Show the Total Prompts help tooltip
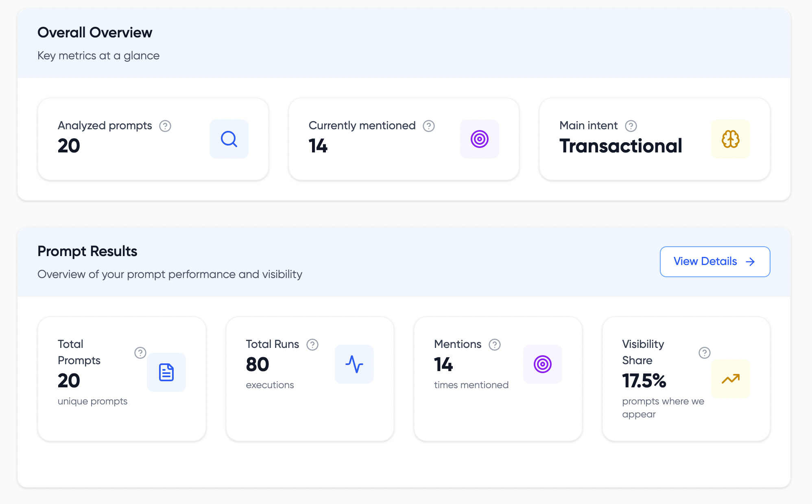The image size is (812, 504). (140, 353)
